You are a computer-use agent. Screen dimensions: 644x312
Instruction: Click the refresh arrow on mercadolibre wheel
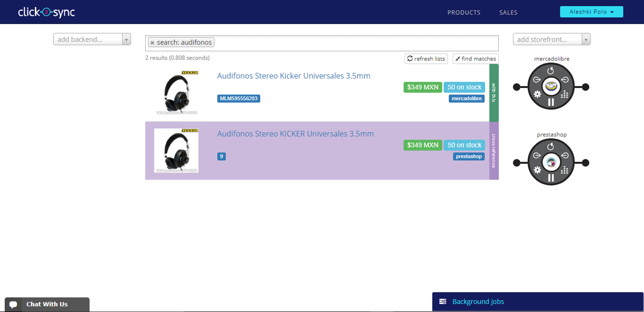(550, 71)
